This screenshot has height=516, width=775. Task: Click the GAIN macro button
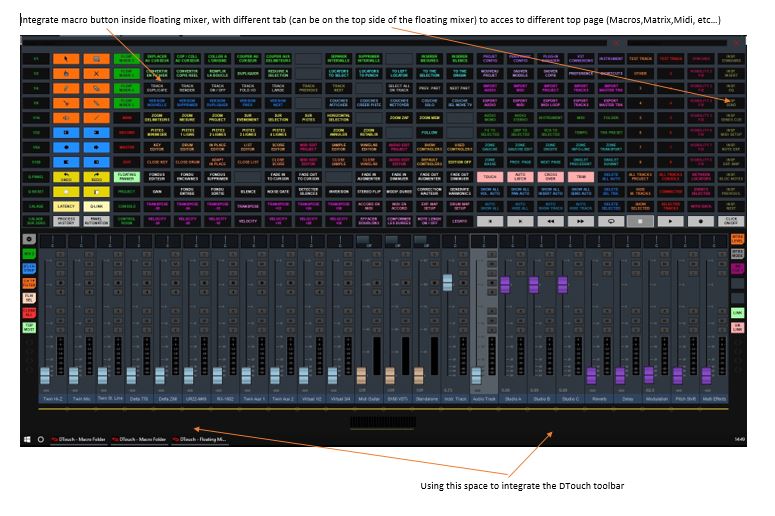tap(157, 192)
